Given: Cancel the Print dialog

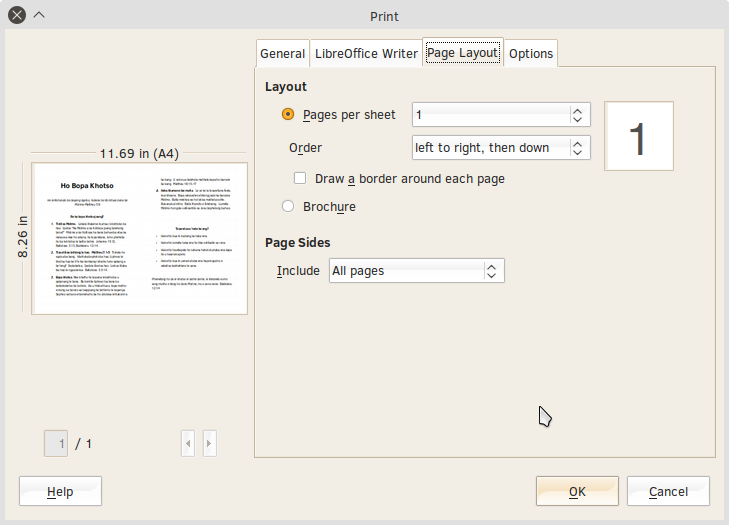Looking at the screenshot, I should click(668, 491).
